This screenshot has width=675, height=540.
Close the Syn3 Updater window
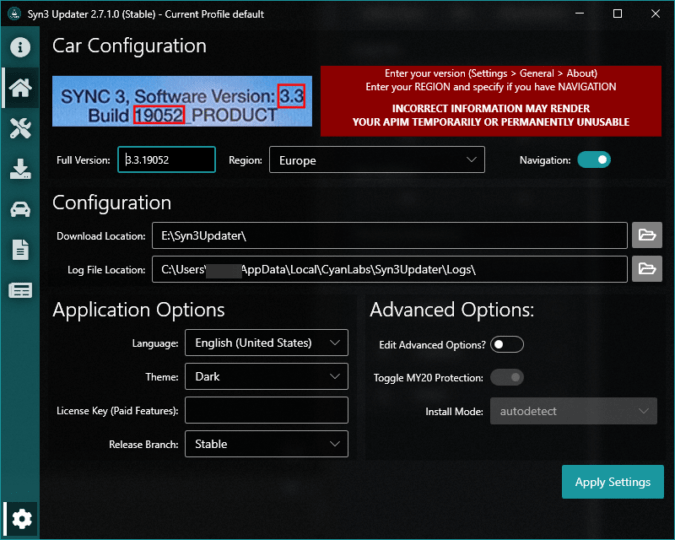point(655,14)
